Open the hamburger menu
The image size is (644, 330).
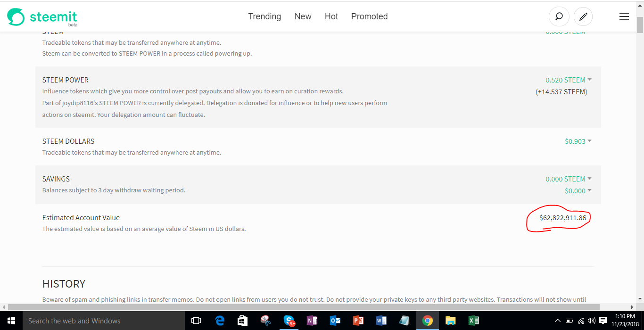[624, 16]
